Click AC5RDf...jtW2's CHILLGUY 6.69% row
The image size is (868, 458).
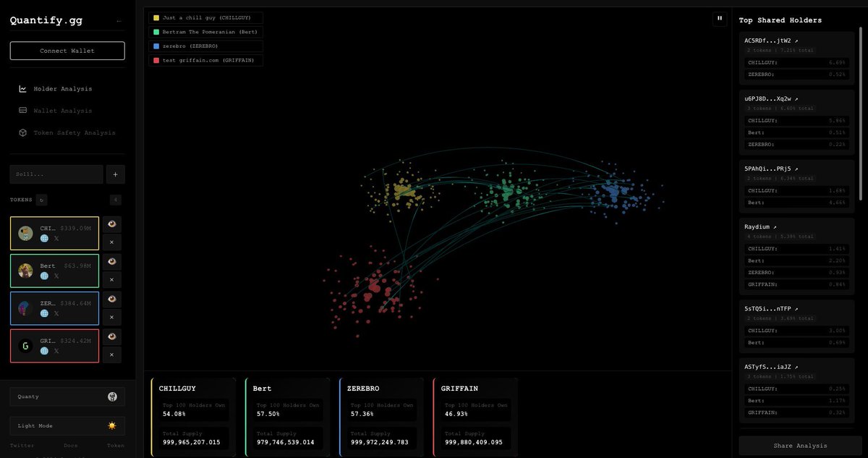click(796, 62)
